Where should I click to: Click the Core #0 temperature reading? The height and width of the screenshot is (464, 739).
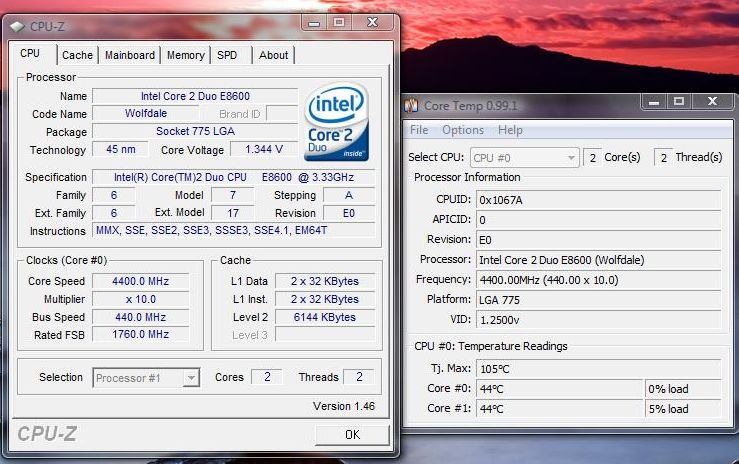tap(559, 389)
